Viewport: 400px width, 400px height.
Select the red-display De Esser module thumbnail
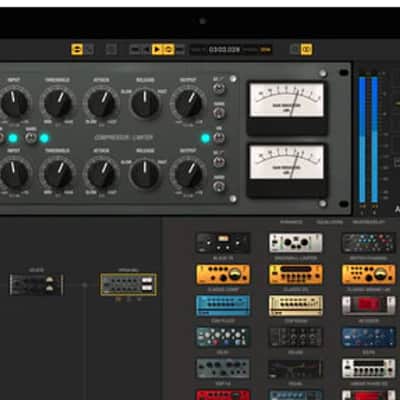tap(369, 306)
